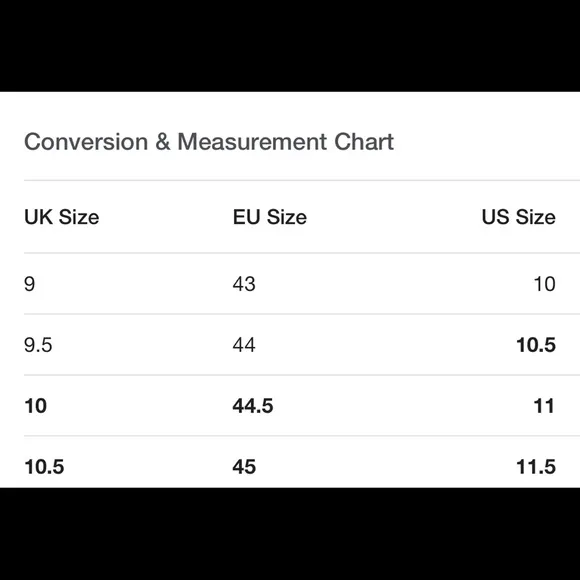Click the word Measurement in the title

pos(252,142)
